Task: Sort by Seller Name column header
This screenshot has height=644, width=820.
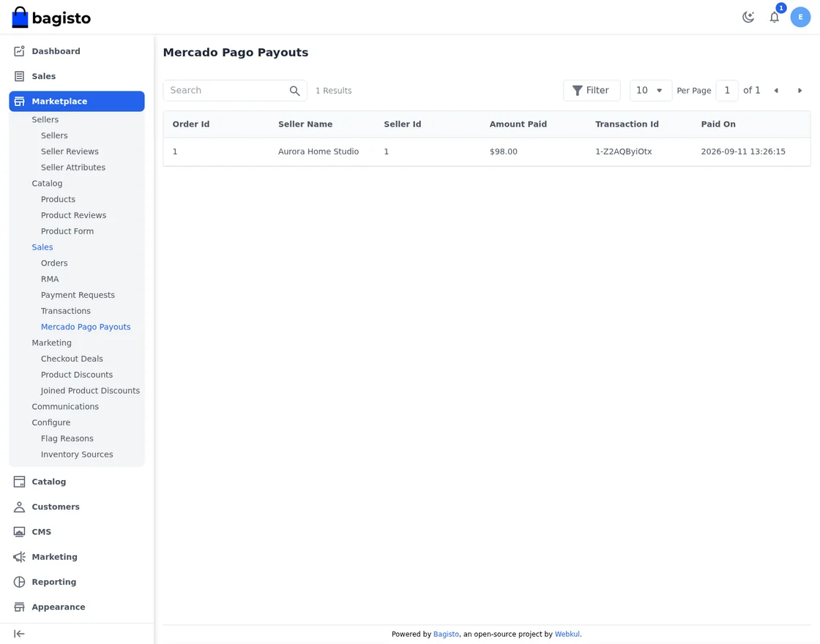Action: (x=305, y=124)
